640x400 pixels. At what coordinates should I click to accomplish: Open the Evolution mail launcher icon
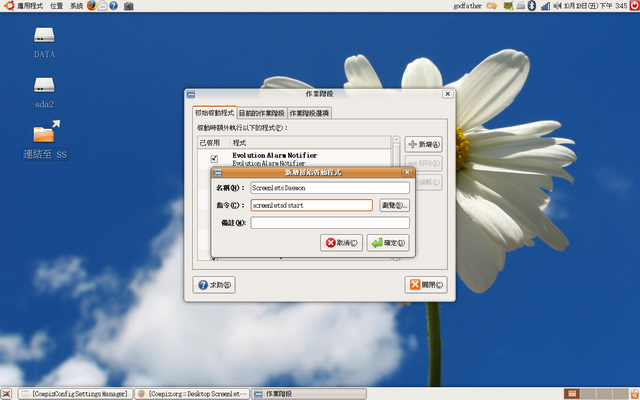(x=102, y=6)
